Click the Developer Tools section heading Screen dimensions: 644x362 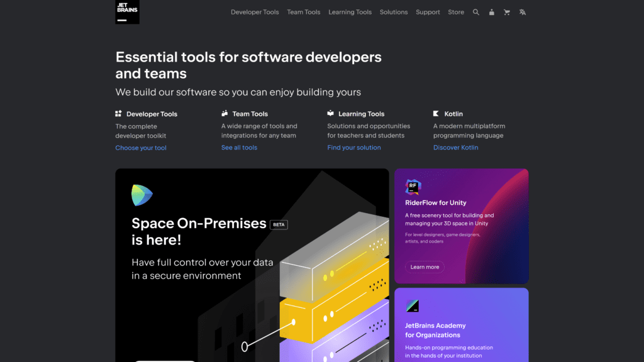(152, 114)
